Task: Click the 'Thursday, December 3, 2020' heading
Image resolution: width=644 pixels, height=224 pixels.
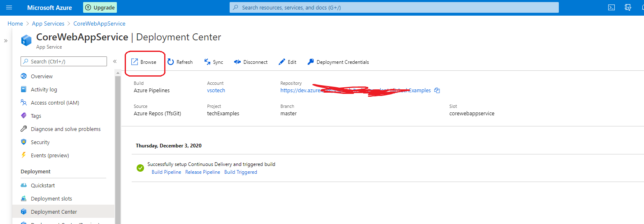Action: click(x=169, y=145)
